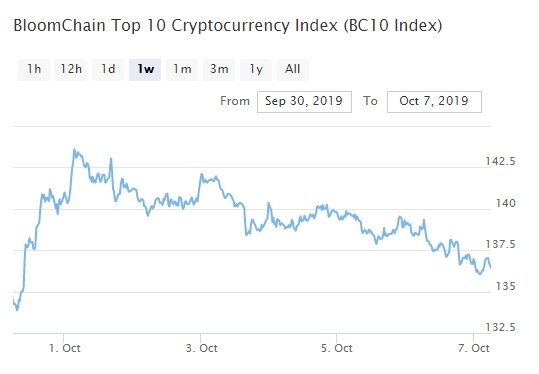Screen dimensions: 539x374
Task: Show All historical data range
Action: point(293,69)
